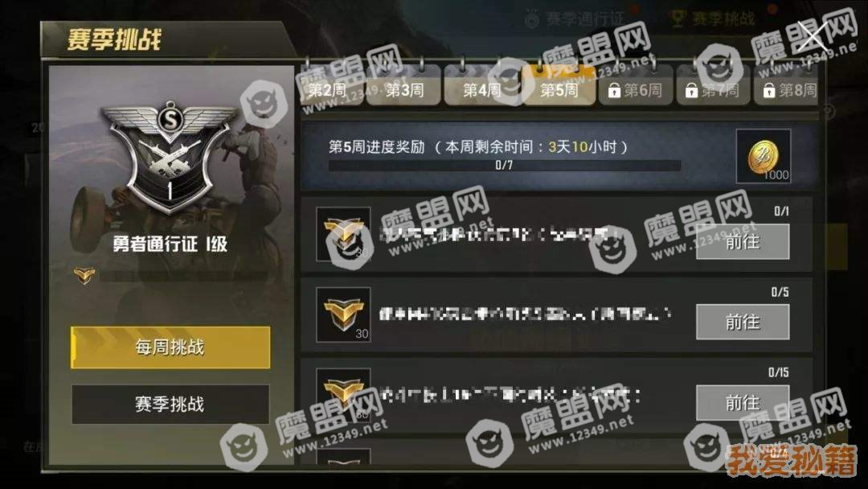
Task: Select the 每周挑战 yellow button
Action: [170, 347]
